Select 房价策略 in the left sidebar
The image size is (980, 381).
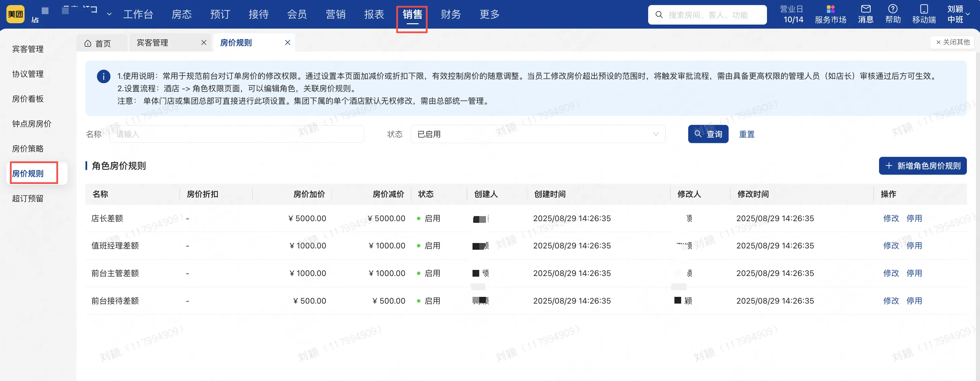pos(28,148)
